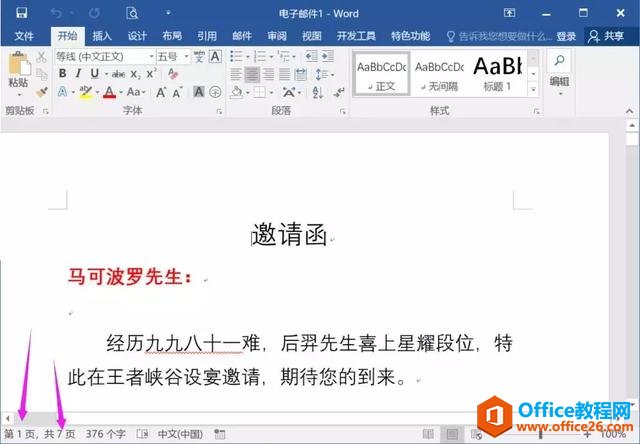
Task: Align paragraph text to the right
Action: coord(268,74)
